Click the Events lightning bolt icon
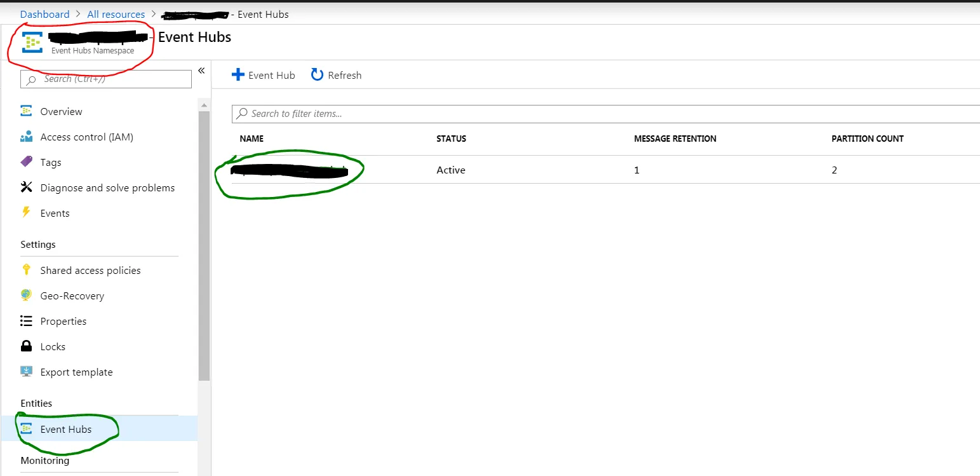Screen dimensions: 980x476 [x=26, y=212]
